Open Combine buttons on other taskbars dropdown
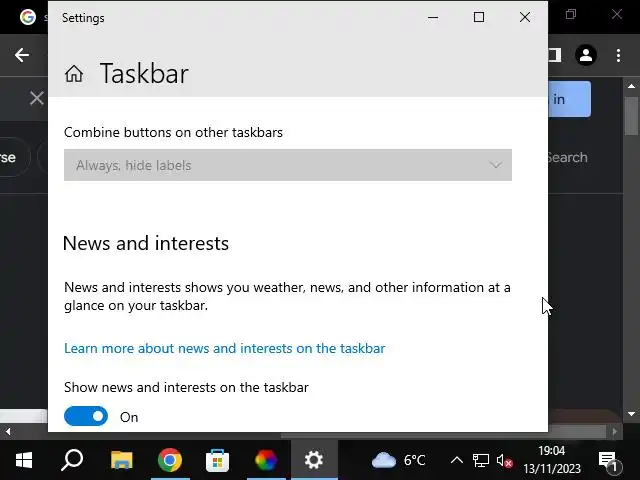Viewport: 640px width, 480px height. (288, 165)
